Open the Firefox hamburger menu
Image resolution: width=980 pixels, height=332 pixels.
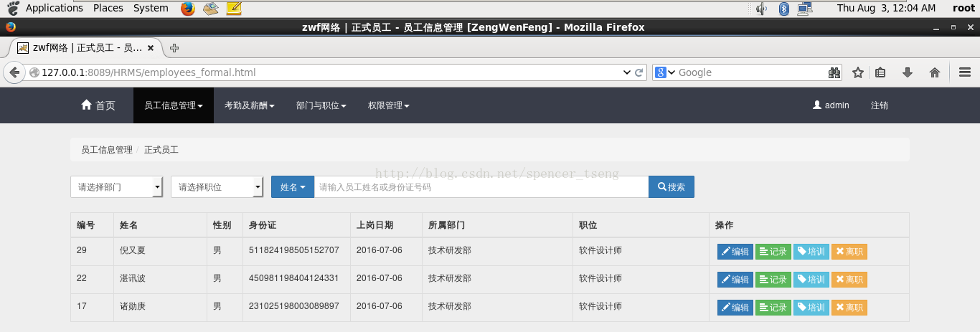tap(965, 72)
